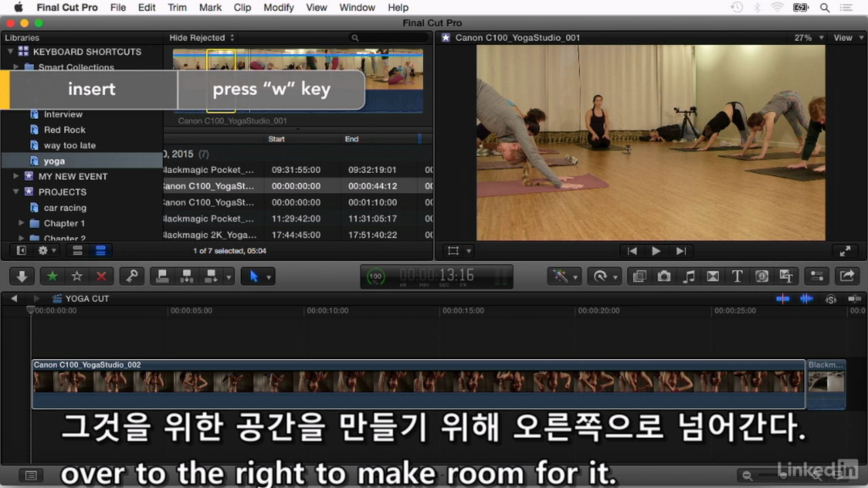
Task: Expand the Chapter 1 folder
Action: (x=22, y=223)
